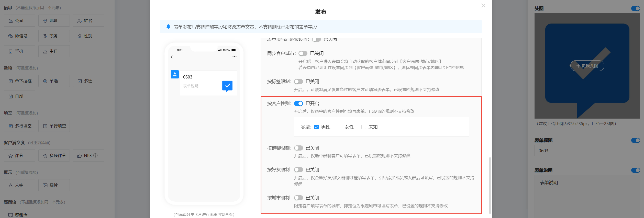Click the 更换头图 button

(587, 66)
